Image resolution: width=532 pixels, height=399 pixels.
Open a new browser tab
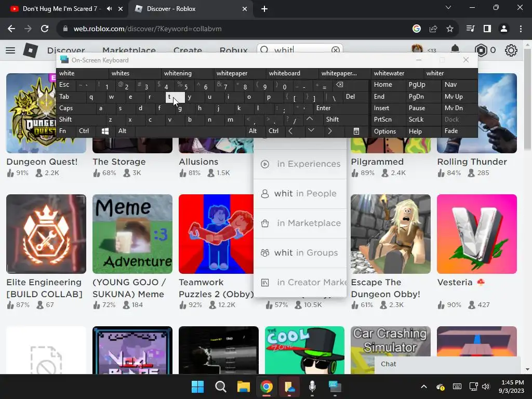[264, 9]
